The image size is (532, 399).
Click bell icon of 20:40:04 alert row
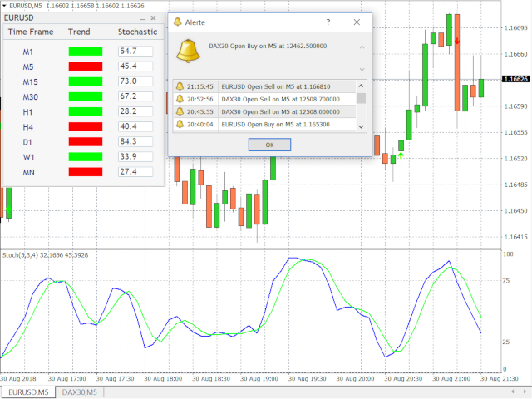[x=180, y=124]
